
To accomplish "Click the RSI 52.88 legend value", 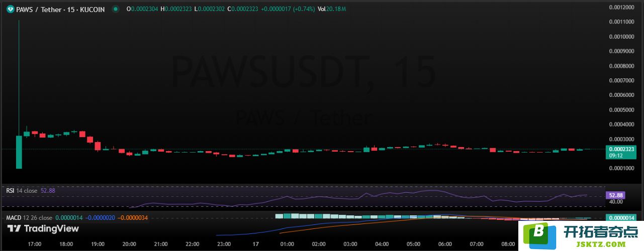I will point(48,191).
